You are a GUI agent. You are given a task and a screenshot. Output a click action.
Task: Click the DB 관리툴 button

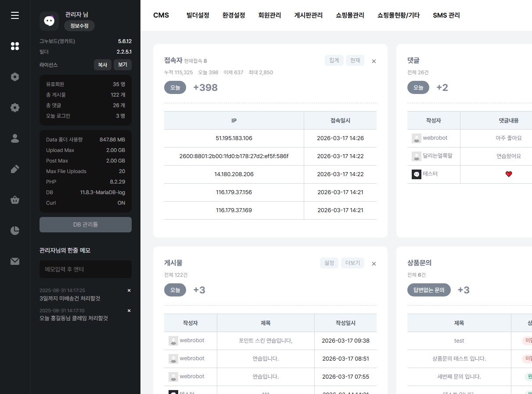click(x=86, y=224)
